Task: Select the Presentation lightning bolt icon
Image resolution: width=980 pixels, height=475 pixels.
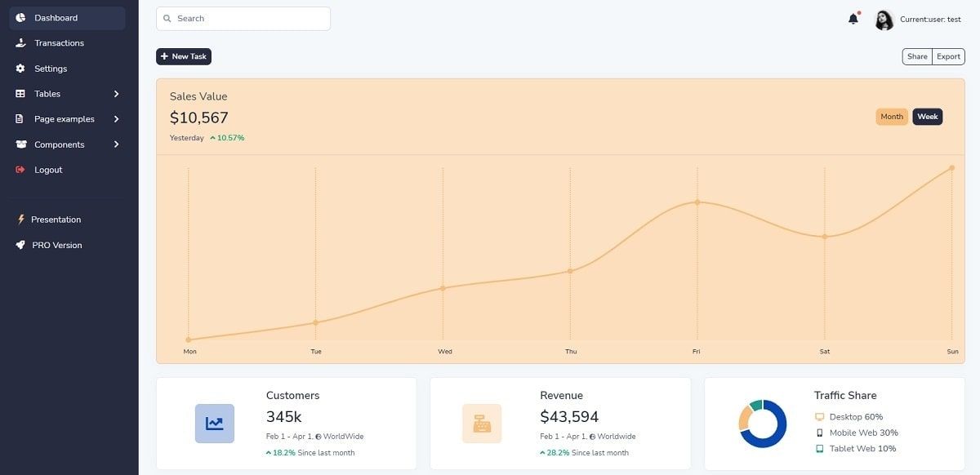Action: (x=20, y=219)
